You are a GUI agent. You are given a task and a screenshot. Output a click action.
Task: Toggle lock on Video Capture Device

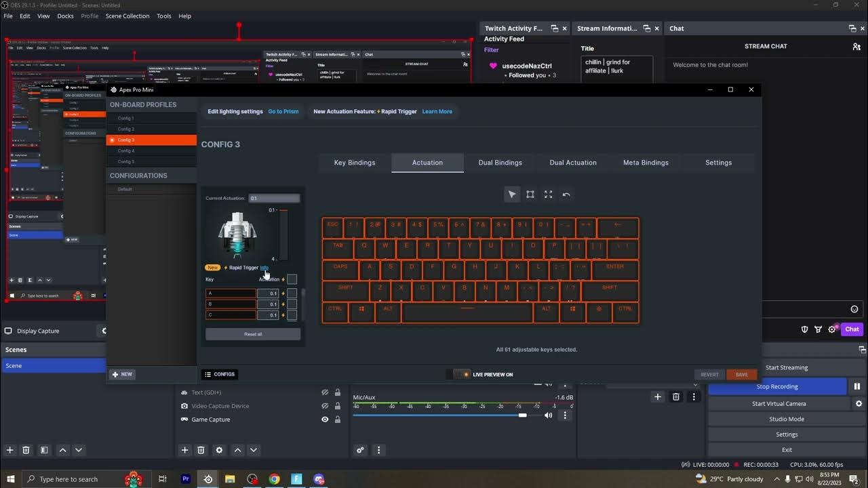pyautogui.click(x=338, y=406)
